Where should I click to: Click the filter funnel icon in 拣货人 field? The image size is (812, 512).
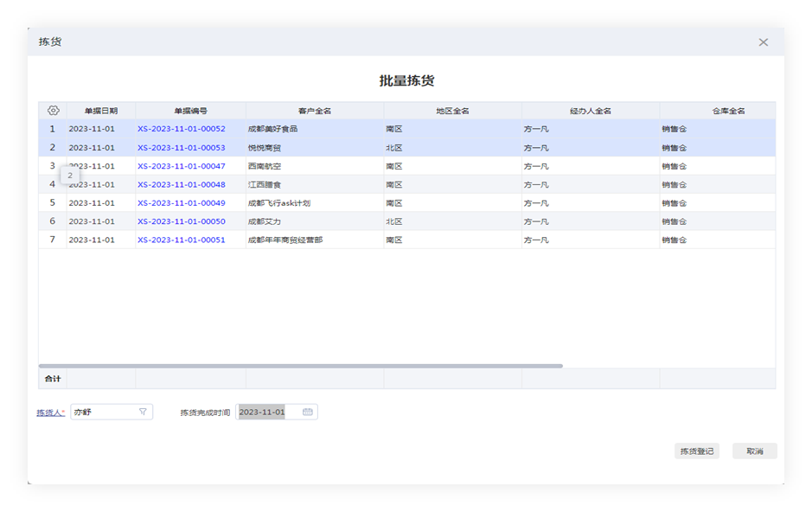click(x=143, y=412)
